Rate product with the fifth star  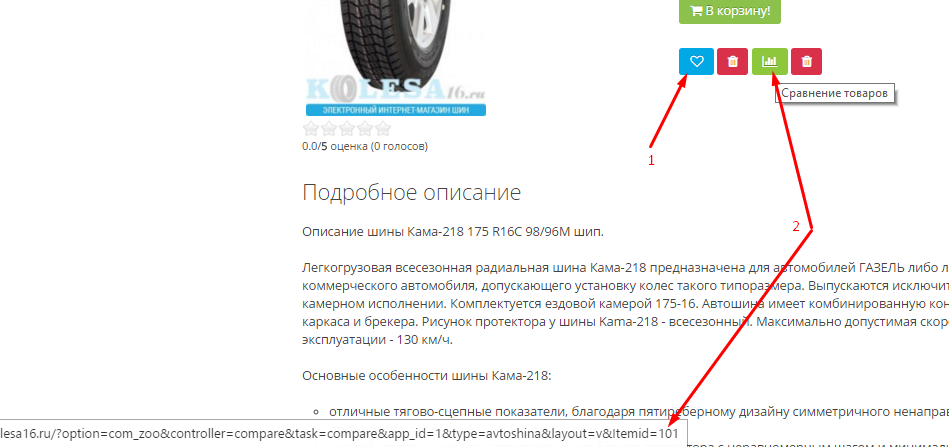(383, 128)
